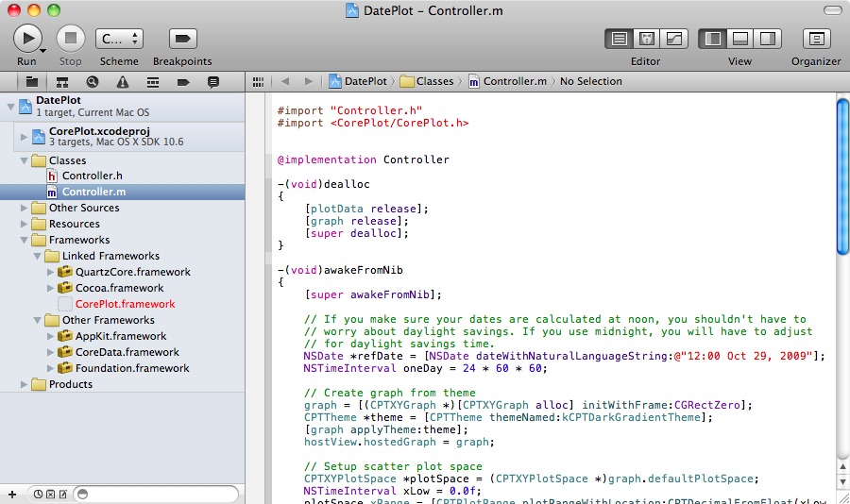Collapse the Classes folder
This screenshot has width=850, height=504.
[25, 160]
